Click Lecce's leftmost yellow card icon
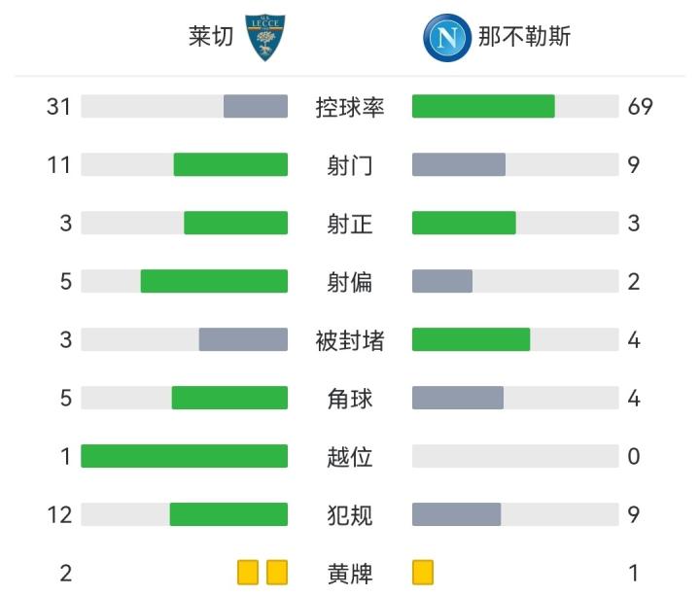This screenshot has height=596, width=700. tap(248, 573)
